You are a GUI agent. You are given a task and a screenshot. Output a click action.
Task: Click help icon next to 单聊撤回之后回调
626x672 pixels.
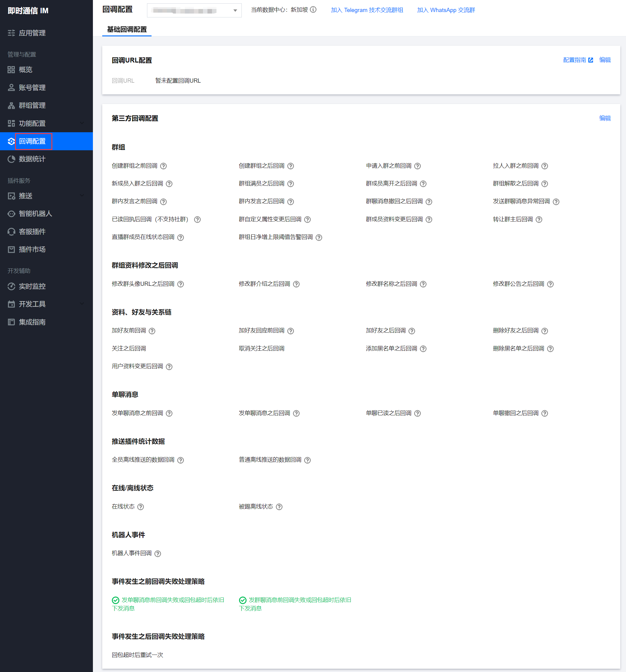pyautogui.click(x=545, y=414)
